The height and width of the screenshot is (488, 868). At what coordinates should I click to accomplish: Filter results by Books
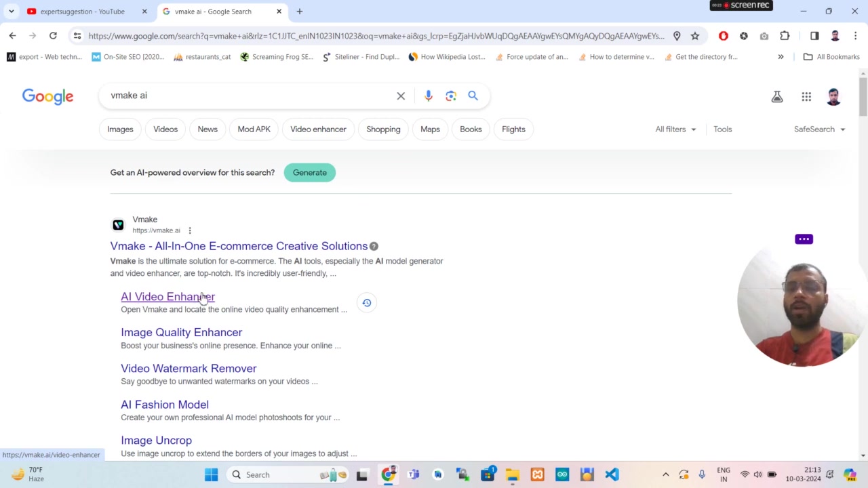pos(471,129)
